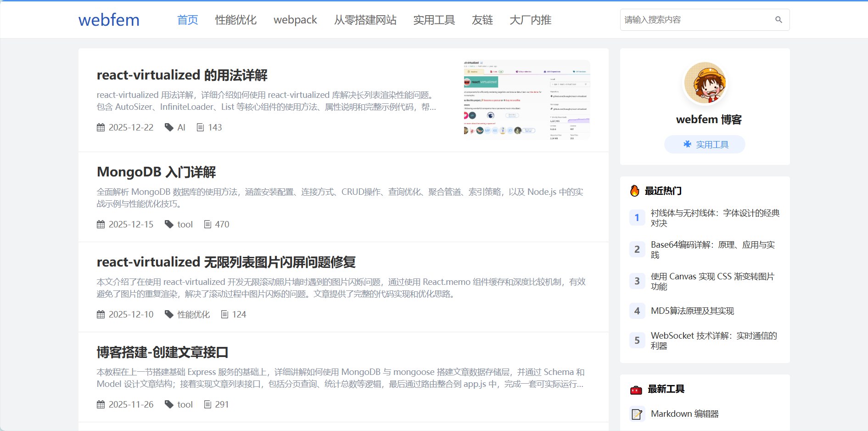Image resolution: width=868 pixels, height=431 pixels.
Task: Open the article MongoDB 入门详解
Action: 157,172
